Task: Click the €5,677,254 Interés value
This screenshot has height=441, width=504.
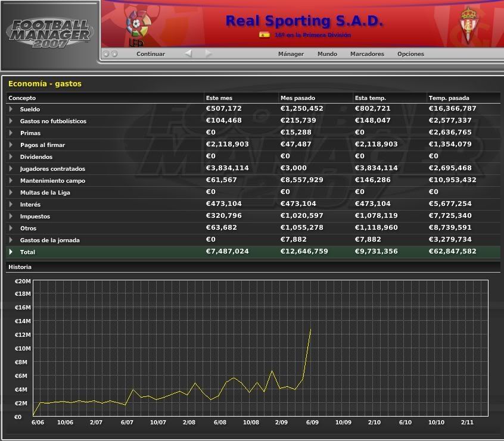Action: tap(450, 204)
